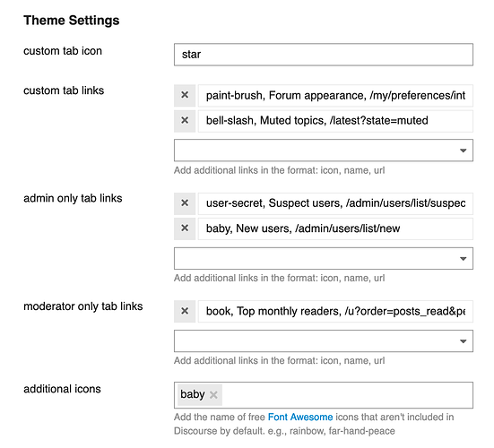Screen dimensions: 494x448
Task: Click into the baby New users field
Action: click(x=335, y=228)
